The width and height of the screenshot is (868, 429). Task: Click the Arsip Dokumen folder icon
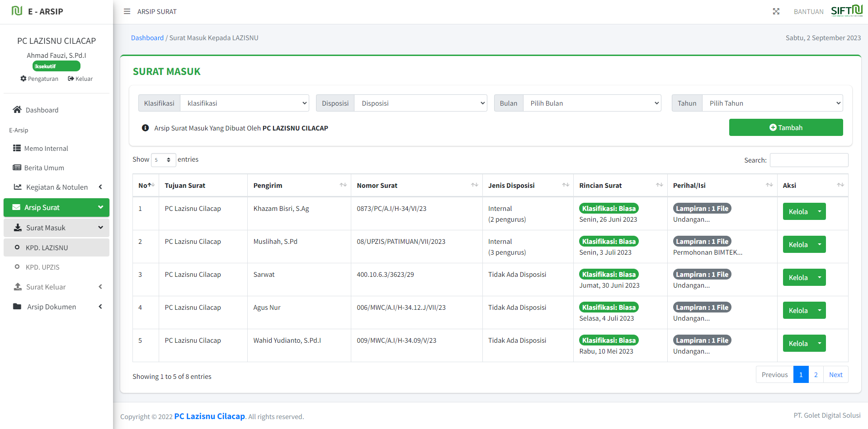[17, 307]
